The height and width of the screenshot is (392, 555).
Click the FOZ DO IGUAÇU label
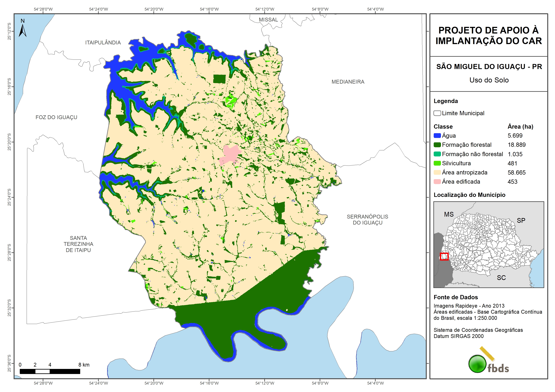click(56, 117)
